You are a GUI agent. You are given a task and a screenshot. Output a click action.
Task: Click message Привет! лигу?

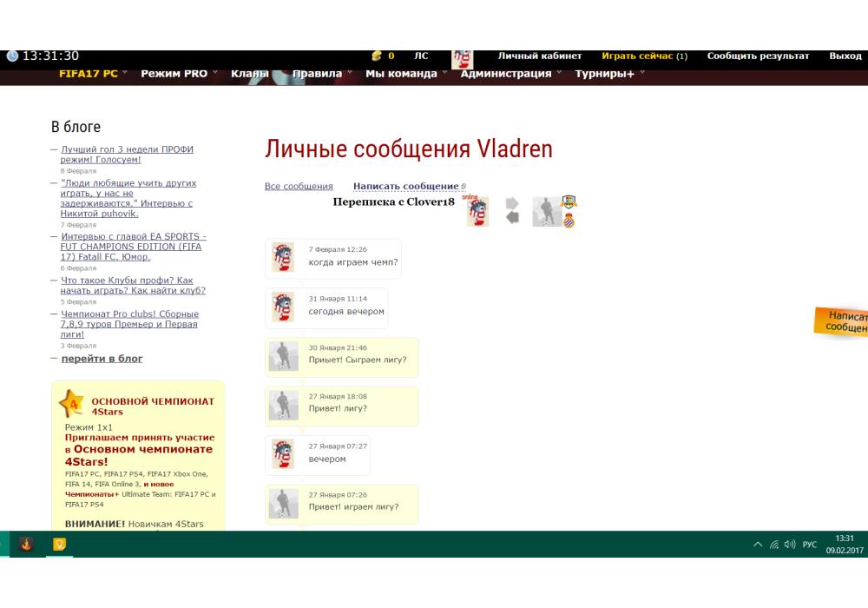click(338, 408)
